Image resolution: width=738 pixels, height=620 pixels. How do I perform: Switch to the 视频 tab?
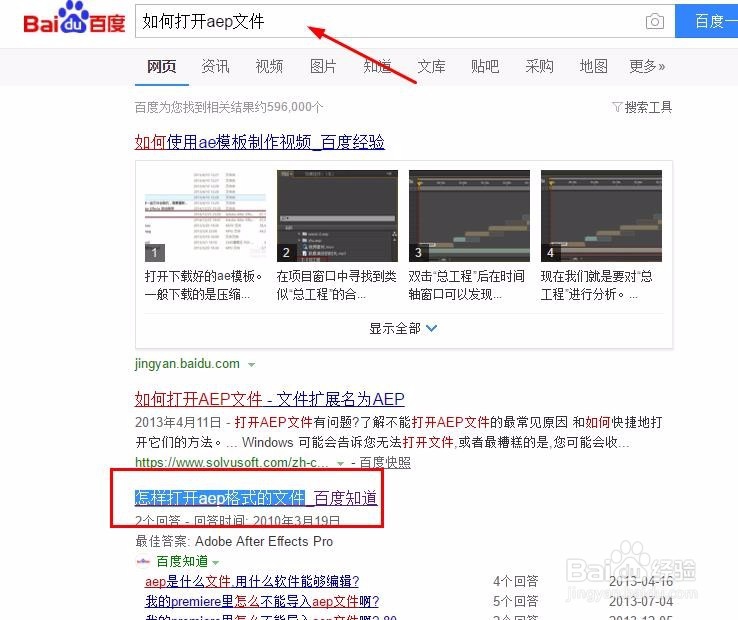point(269,66)
